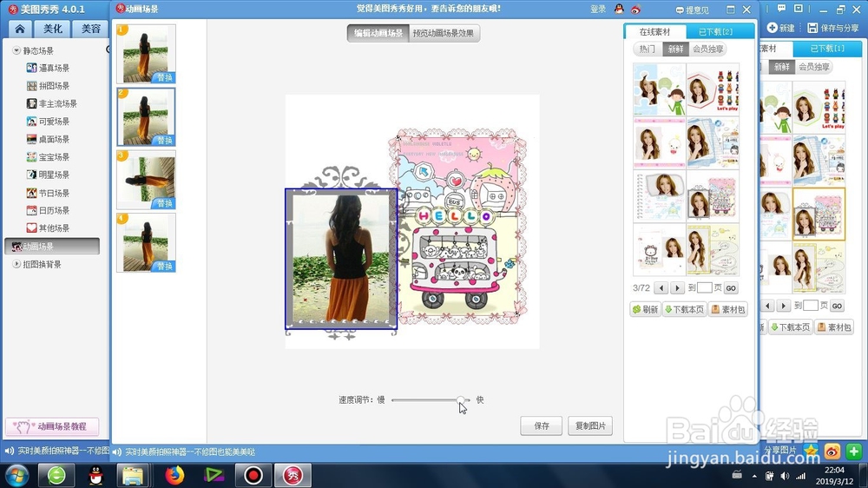Screen dimensions: 868x488
Task: Go to previous material page in dialog
Action: [661, 288]
